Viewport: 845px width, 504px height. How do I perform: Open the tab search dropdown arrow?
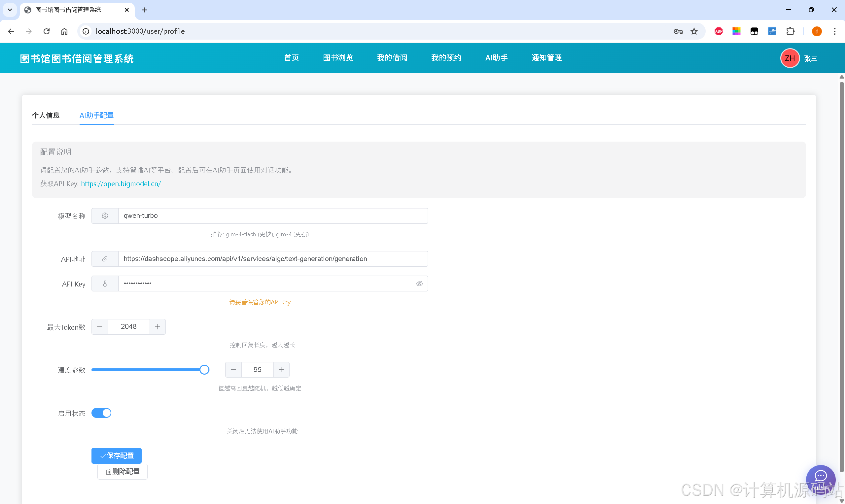pos(10,10)
